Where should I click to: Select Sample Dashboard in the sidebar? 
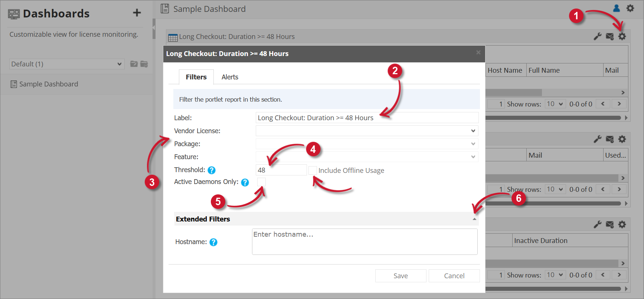click(x=49, y=84)
